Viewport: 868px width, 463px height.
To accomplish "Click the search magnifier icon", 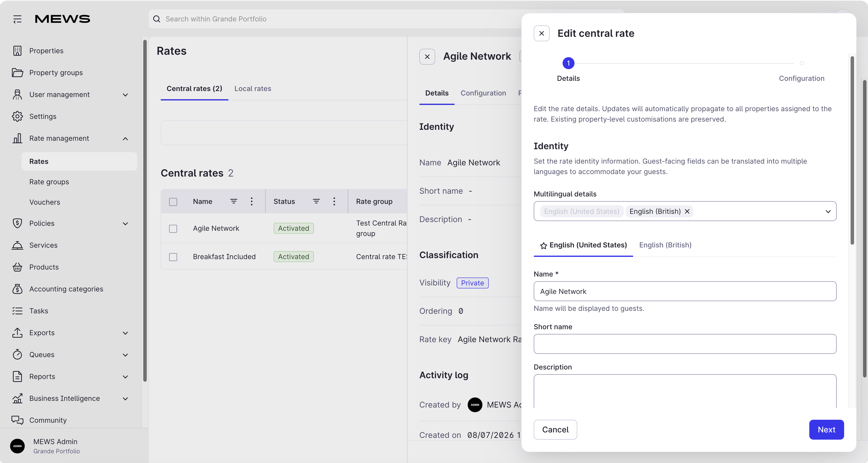I will 157,19.
